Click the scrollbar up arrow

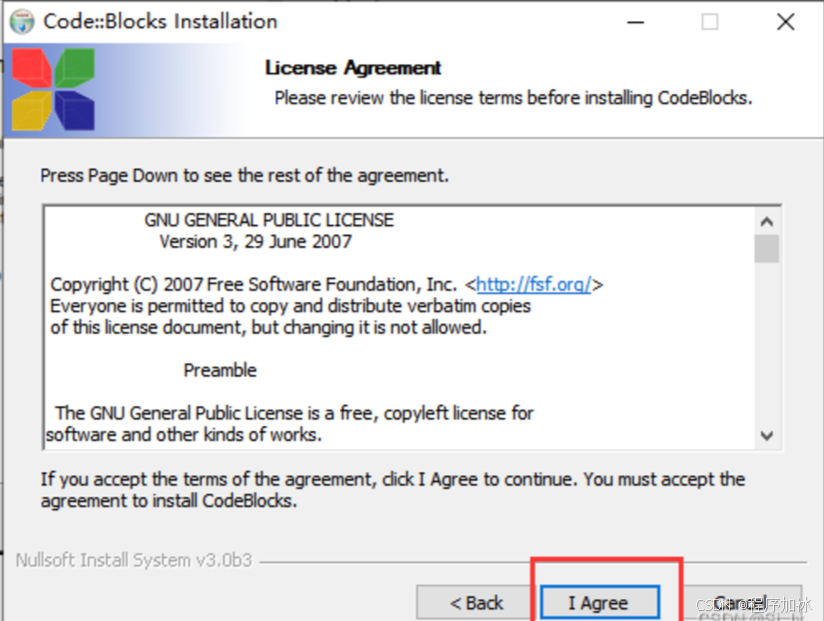[x=767, y=221]
